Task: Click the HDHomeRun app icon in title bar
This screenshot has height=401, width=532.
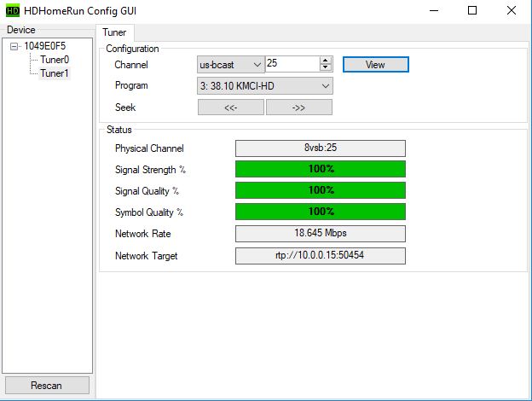Action: pos(13,10)
